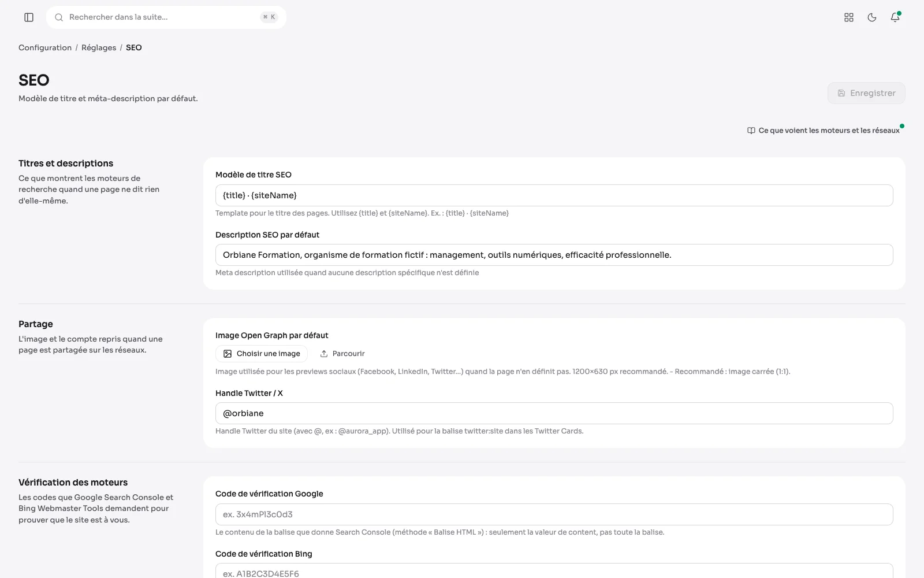The image size is (924, 578).
Task: Edit the Handle Twitter / X field
Action: (554, 413)
